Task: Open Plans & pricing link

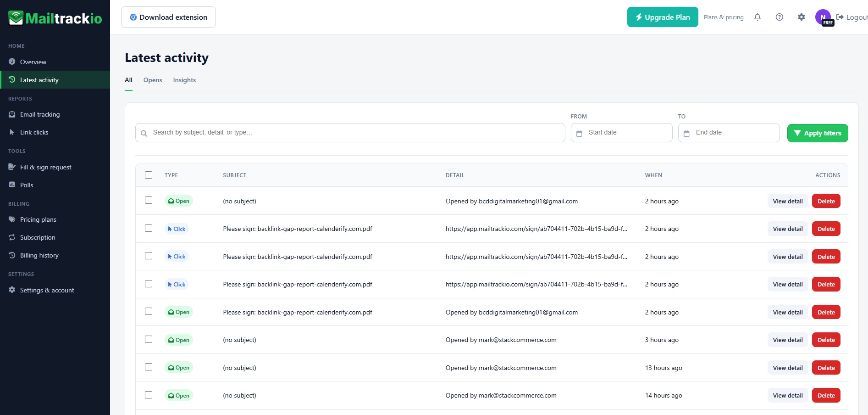Action: coord(724,17)
